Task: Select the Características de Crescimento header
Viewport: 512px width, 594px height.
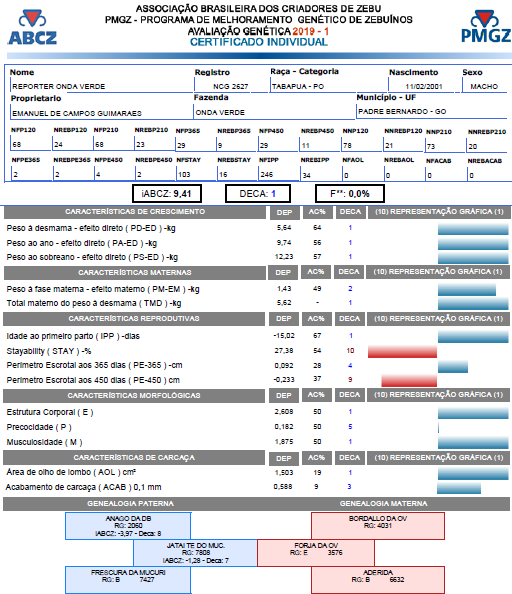Action: [135, 212]
